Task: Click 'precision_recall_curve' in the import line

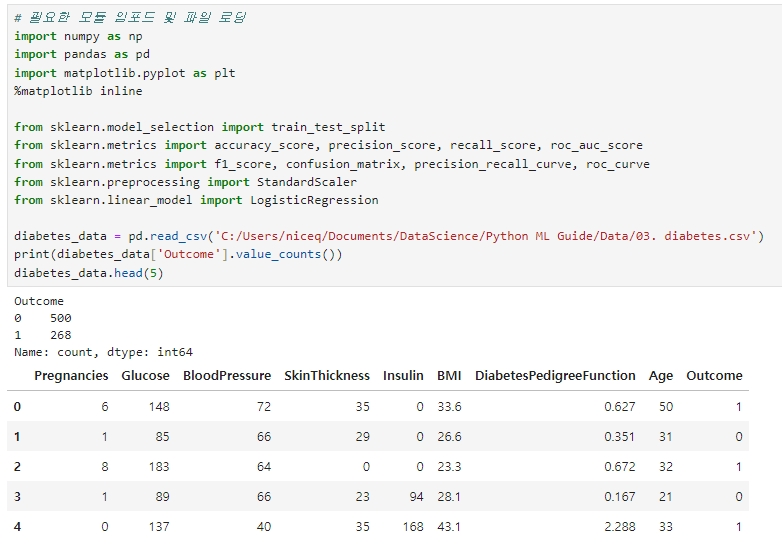Action: 493,164
